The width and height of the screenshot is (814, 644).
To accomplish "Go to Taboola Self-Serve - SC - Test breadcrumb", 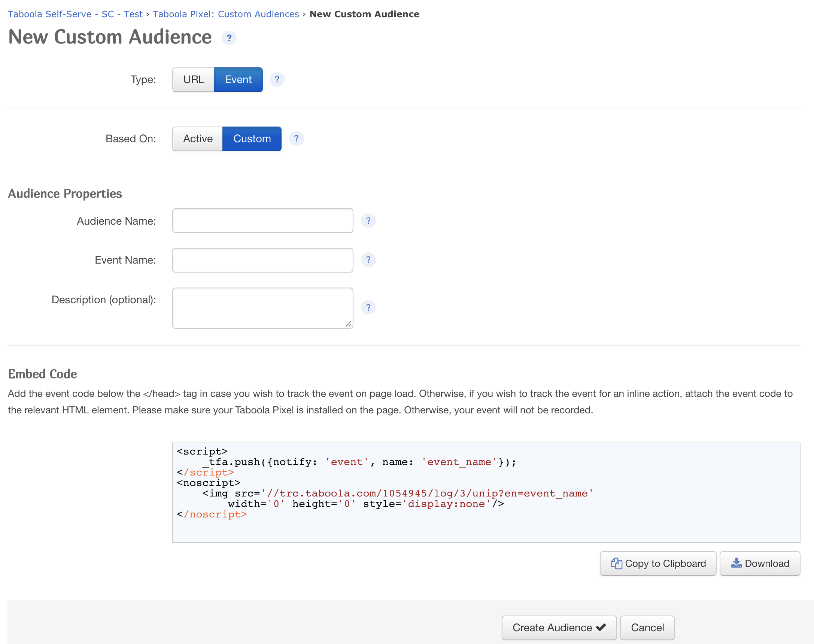I will pos(75,14).
